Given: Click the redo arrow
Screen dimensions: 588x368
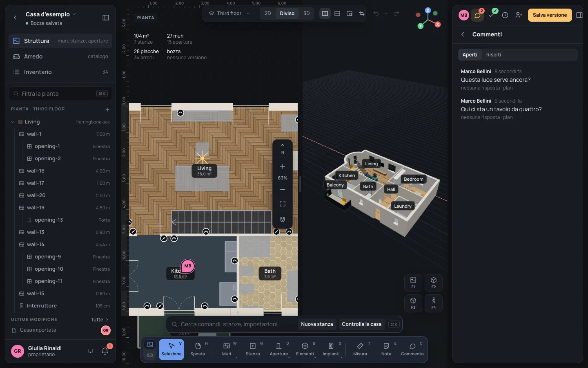Looking at the screenshot, I should click(396, 13).
